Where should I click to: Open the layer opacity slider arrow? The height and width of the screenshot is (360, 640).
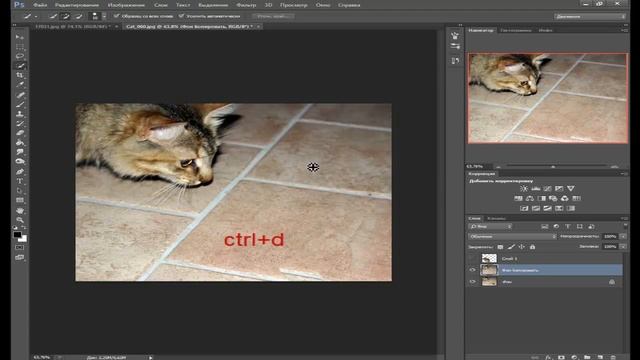click(623, 236)
